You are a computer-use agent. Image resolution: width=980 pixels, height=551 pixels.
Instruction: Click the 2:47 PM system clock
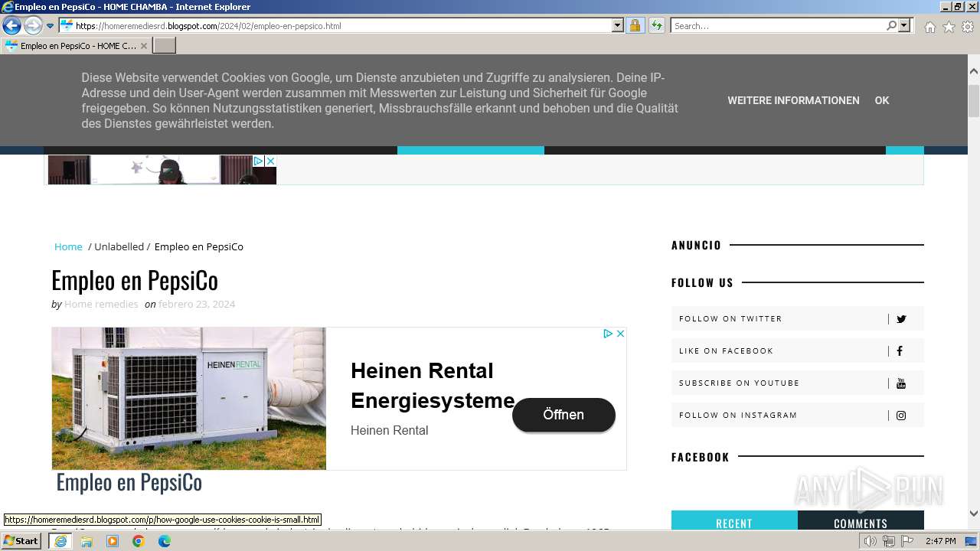coord(940,541)
